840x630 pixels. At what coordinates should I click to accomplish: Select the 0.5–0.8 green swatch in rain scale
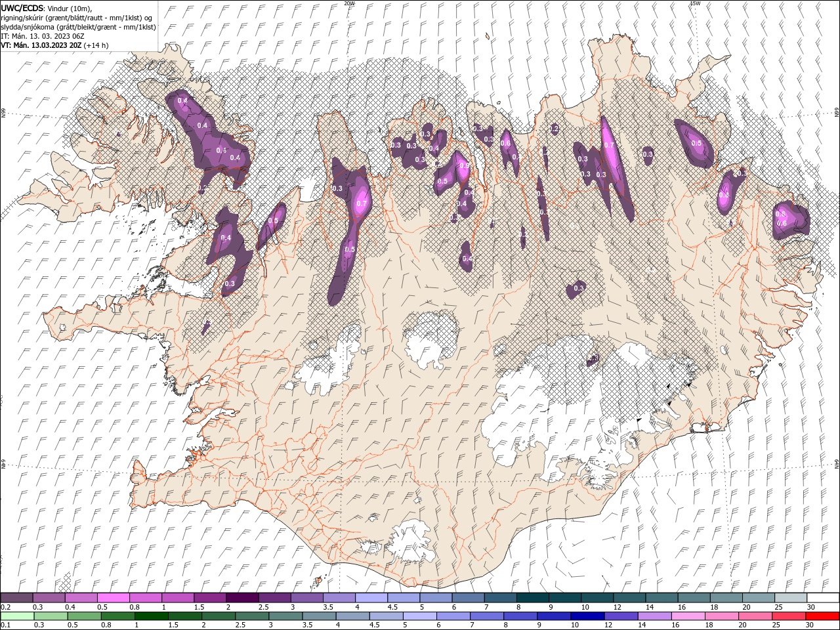[84, 616]
